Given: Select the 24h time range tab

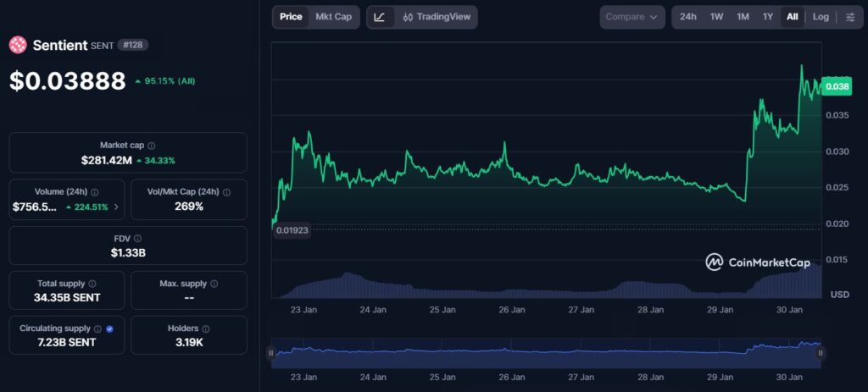Looking at the screenshot, I should (x=688, y=17).
